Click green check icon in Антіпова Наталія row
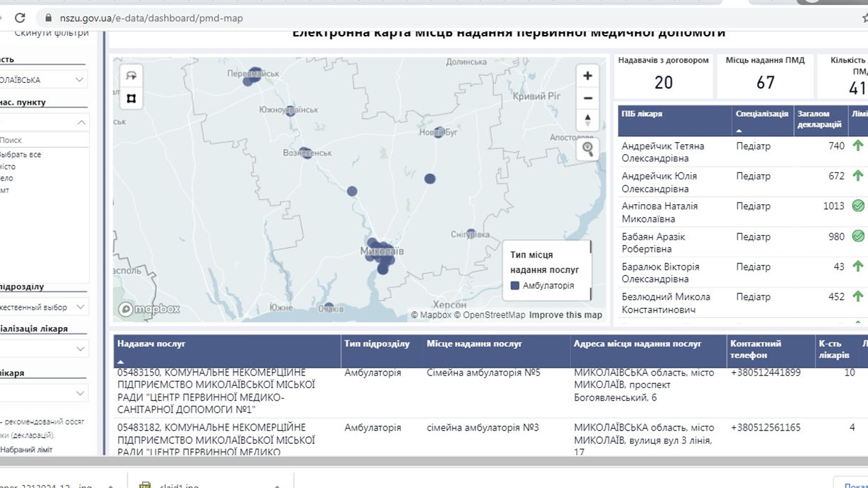868x488 pixels. pos(858,205)
